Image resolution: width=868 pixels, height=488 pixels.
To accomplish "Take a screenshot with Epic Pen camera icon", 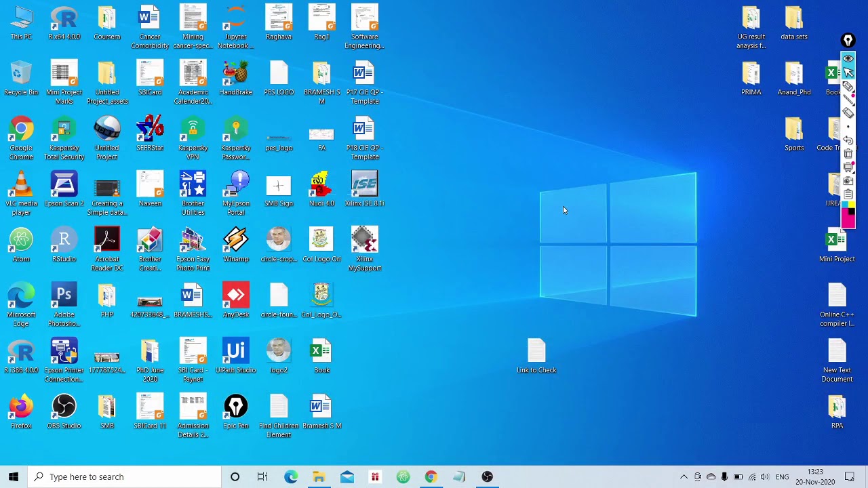I will click(848, 181).
